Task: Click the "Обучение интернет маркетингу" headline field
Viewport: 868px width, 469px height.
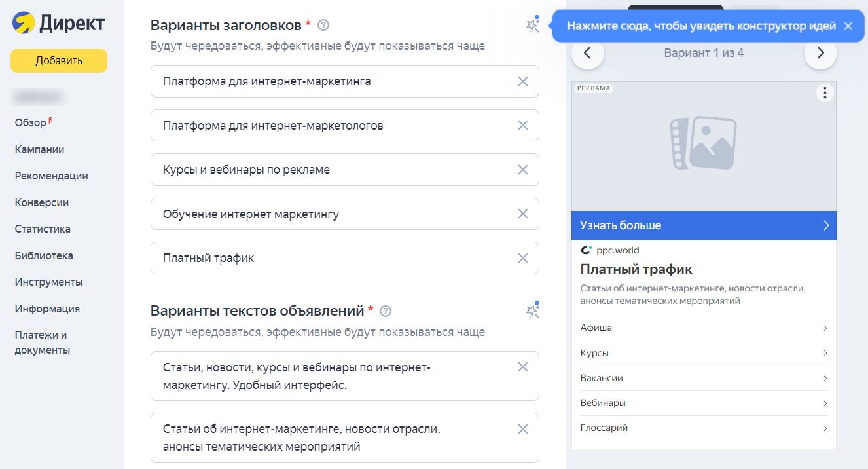Action: pos(334,214)
